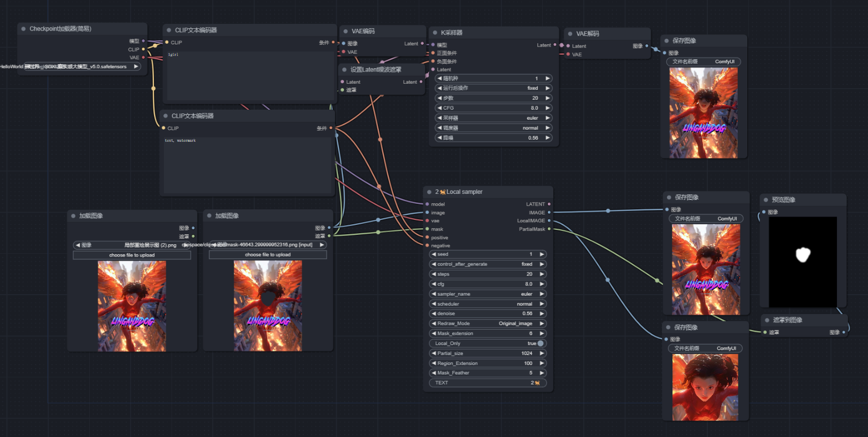
Task: Click the 负面条件 input port on K采样器
Action: pos(433,61)
